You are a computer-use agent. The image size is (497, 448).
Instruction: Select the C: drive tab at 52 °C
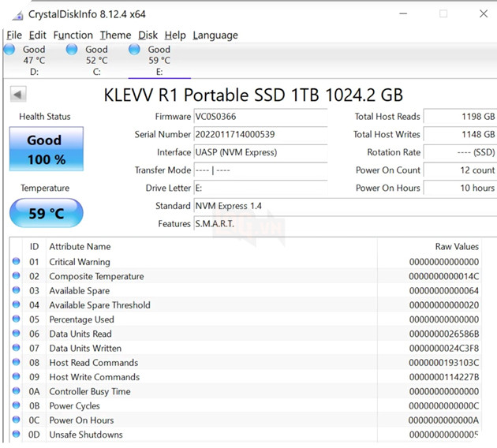coord(97,60)
